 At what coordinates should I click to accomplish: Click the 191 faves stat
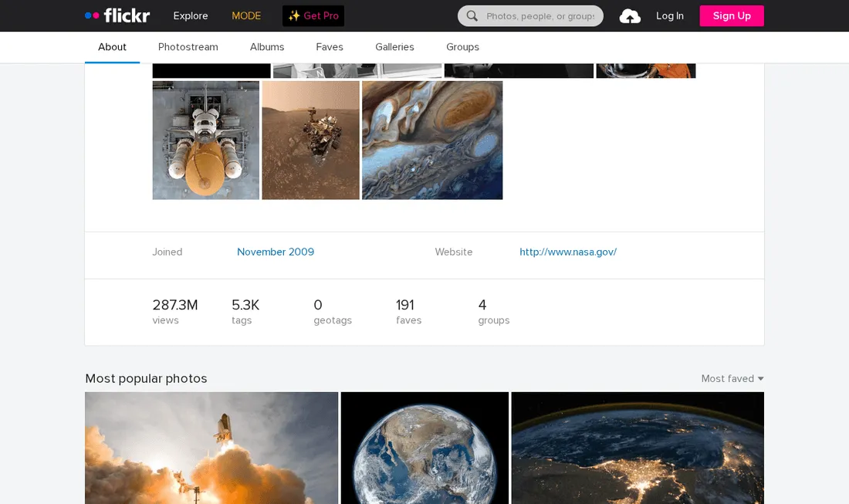408,312
